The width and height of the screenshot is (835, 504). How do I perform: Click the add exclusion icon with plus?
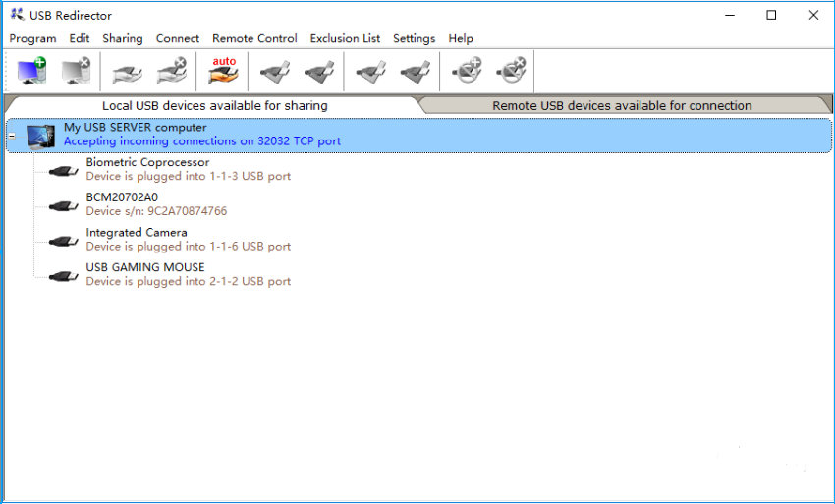[467, 72]
